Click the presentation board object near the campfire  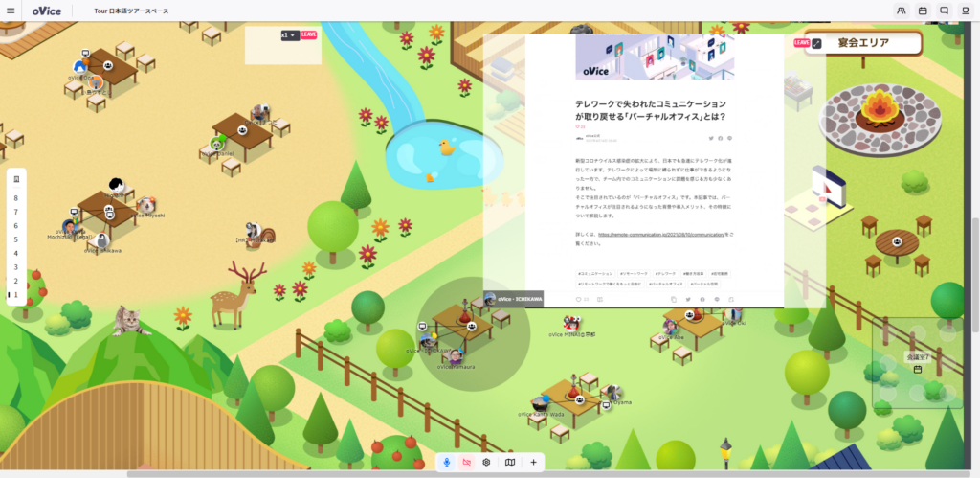pos(828,186)
